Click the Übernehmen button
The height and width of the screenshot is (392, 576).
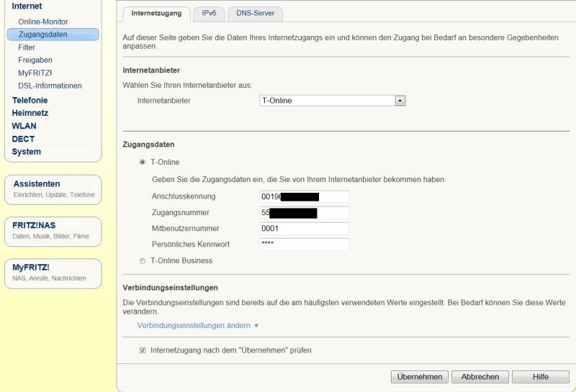(420, 377)
